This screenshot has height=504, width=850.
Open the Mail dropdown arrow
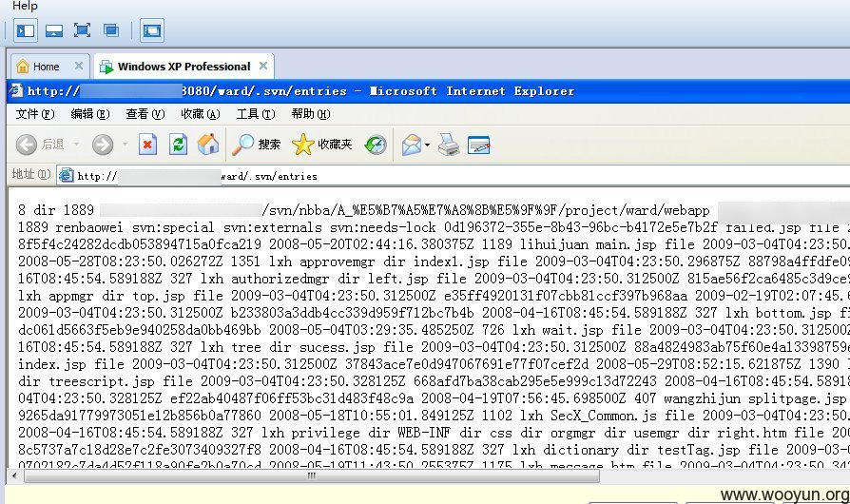click(427, 145)
